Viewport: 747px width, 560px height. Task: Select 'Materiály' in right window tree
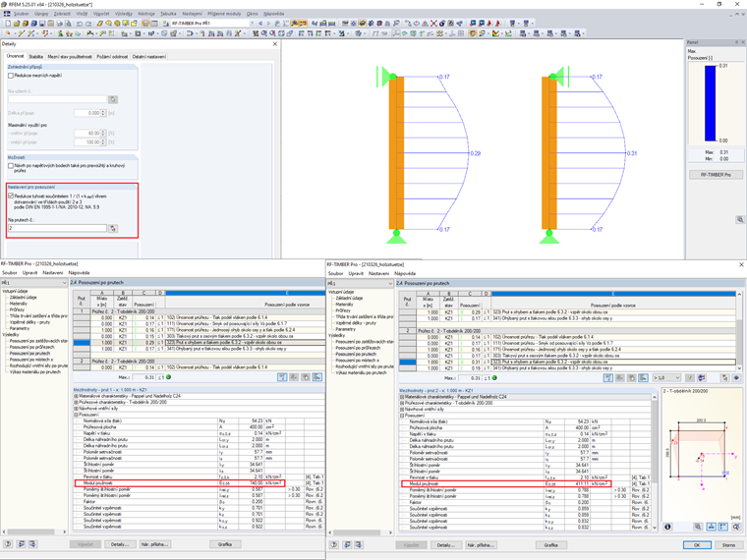pyautogui.click(x=344, y=305)
